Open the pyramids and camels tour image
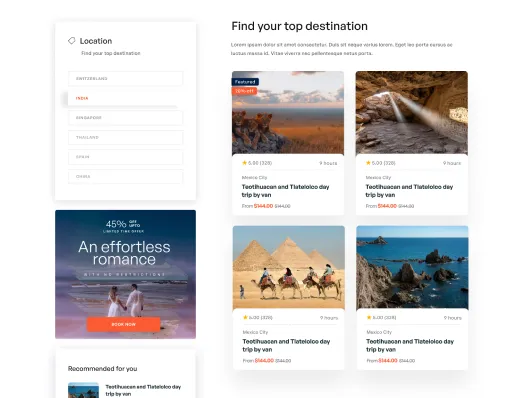Screen dimensions: 524x398 [289, 267]
